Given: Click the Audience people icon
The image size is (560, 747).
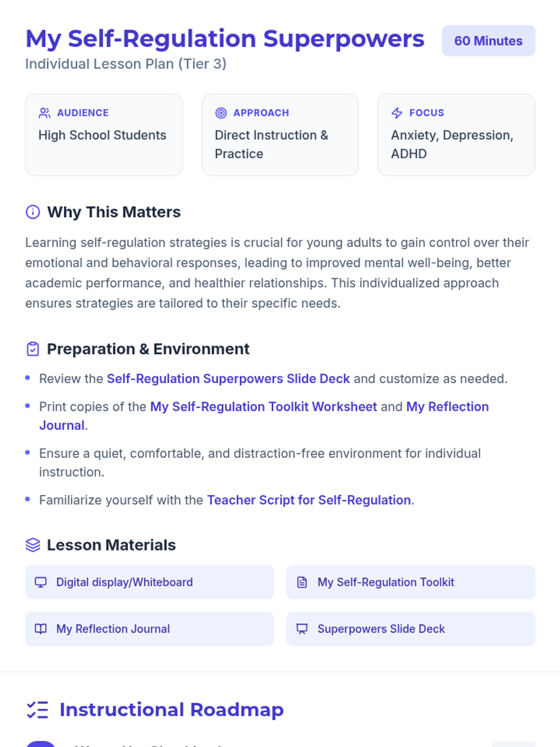Looking at the screenshot, I should coord(45,113).
